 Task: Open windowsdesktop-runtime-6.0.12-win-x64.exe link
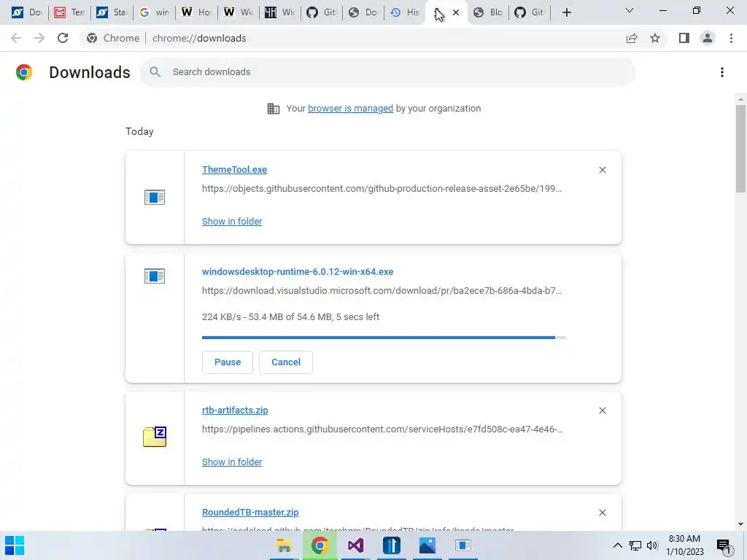pos(298,272)
